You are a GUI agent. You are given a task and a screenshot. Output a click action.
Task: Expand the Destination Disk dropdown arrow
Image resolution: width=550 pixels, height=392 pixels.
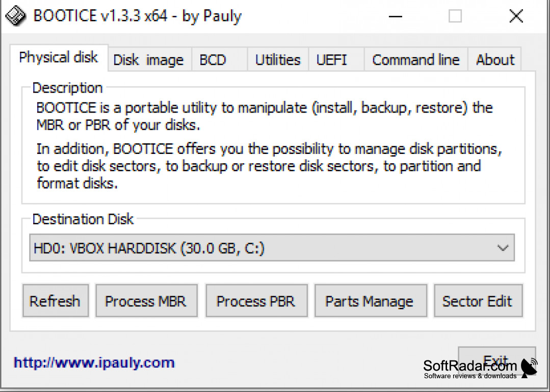pyautogui.click(x=503, y=248)
